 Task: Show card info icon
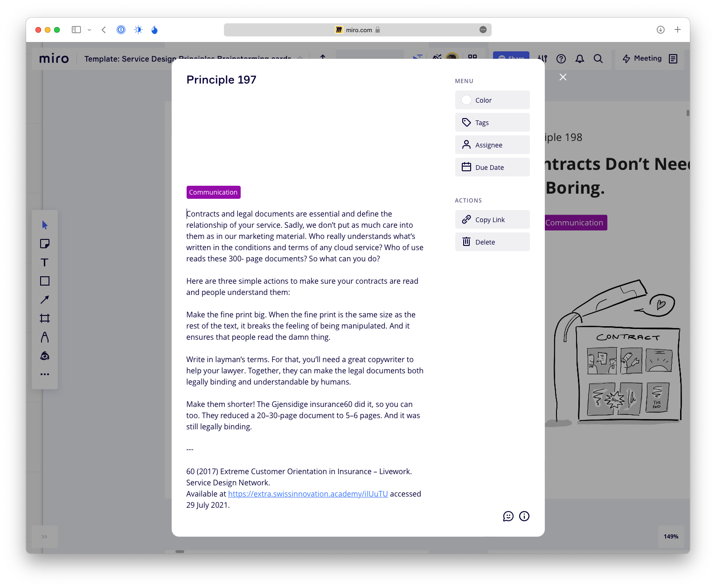click(x=524, y=516)
